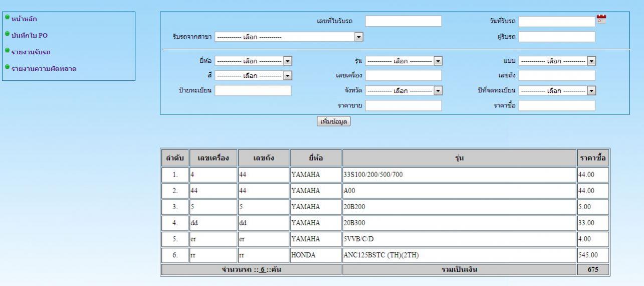This screenshot has height=286, width=644.
Task: Open the calendar date picker icon
Action: click(602, 19)
